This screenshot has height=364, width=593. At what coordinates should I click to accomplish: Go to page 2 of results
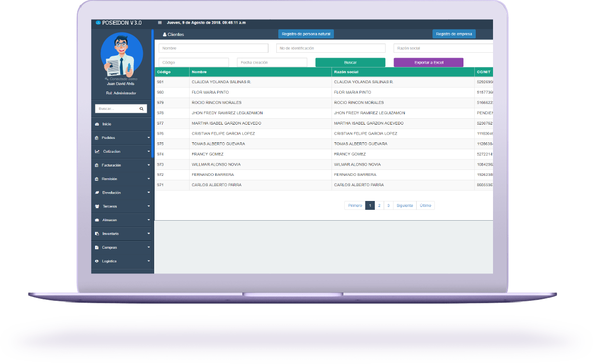pos(379,205)
